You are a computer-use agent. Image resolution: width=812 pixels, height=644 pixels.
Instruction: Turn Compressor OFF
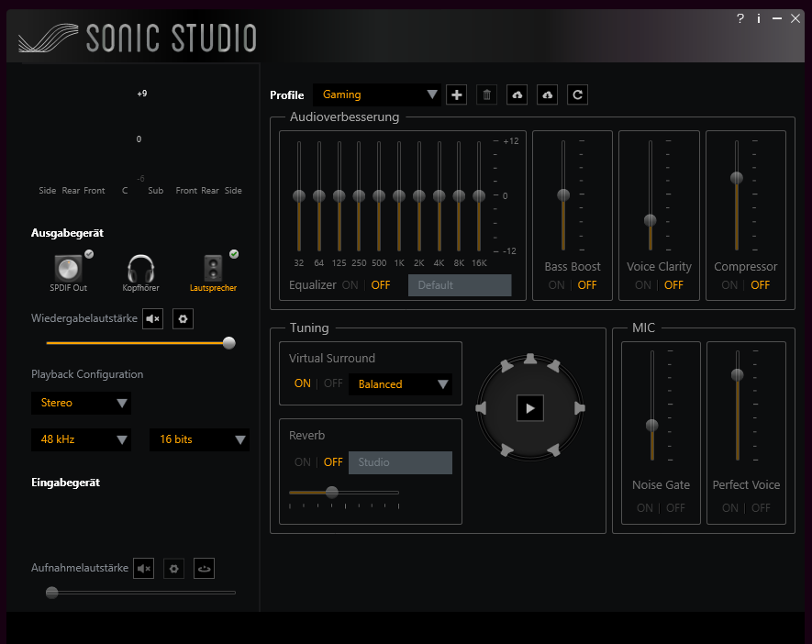click(761, 285)
